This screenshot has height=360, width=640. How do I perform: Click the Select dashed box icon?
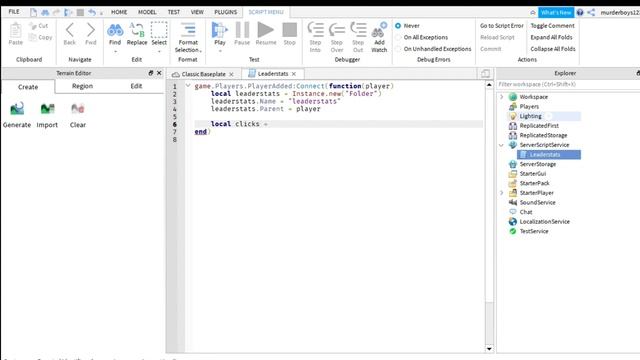tap(159, 30)
